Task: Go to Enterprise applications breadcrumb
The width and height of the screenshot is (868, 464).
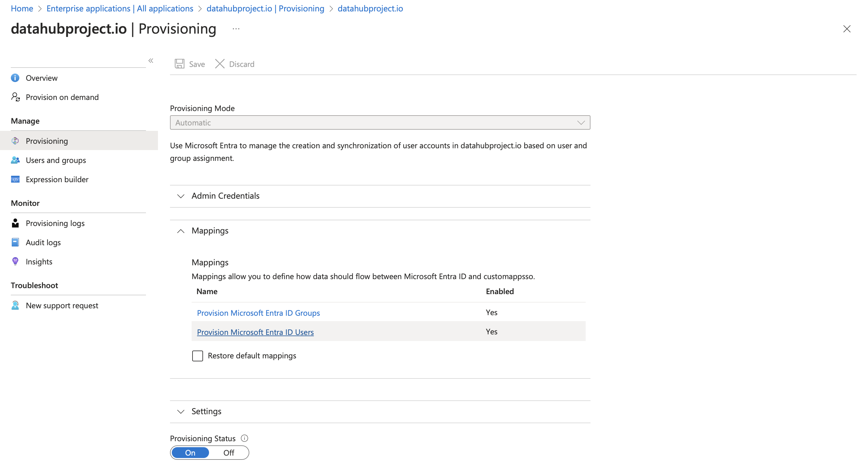Action: click(x=120, y=8)
